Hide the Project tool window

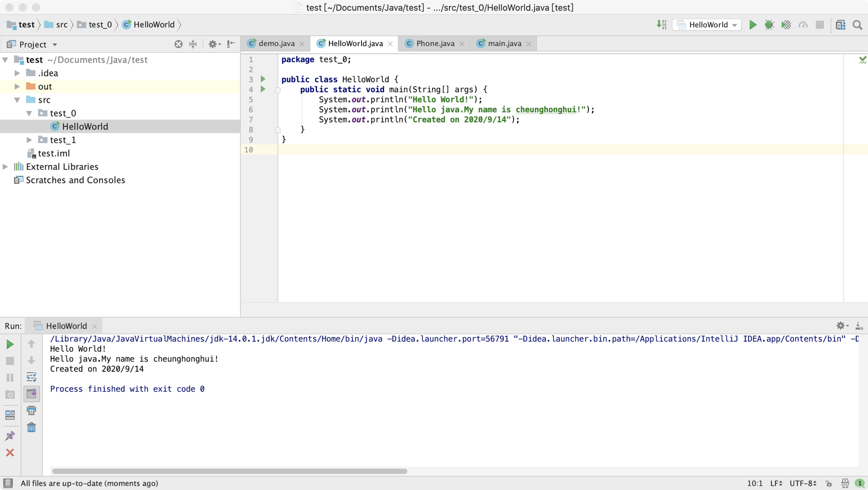pos(231,44)
